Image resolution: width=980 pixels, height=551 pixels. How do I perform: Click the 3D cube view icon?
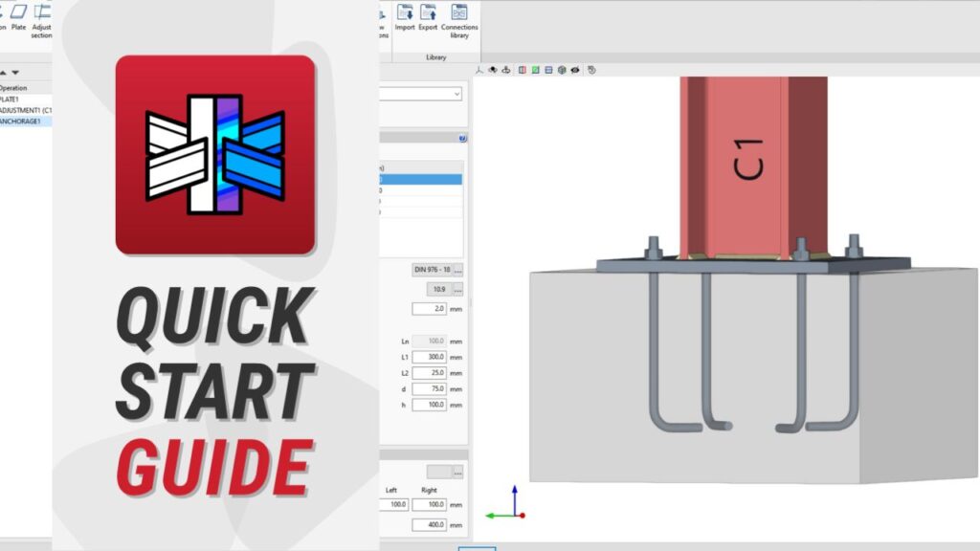tap(562, 70)
